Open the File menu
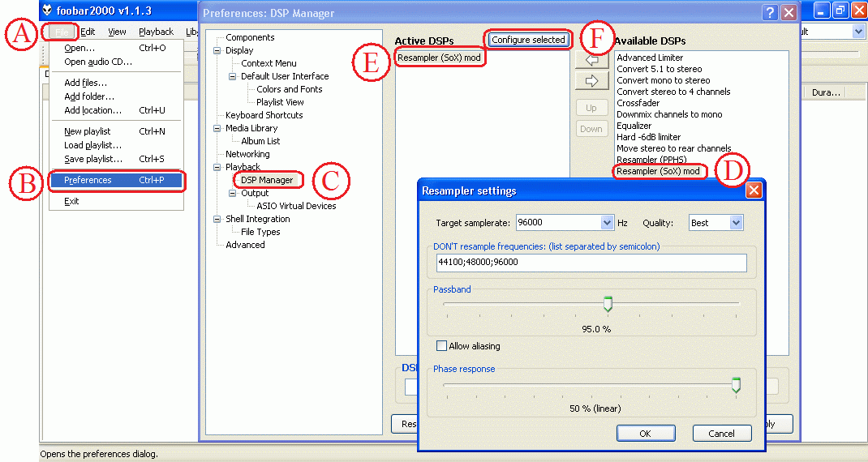The height and width of the screenshot is (462, 868). 62,32
